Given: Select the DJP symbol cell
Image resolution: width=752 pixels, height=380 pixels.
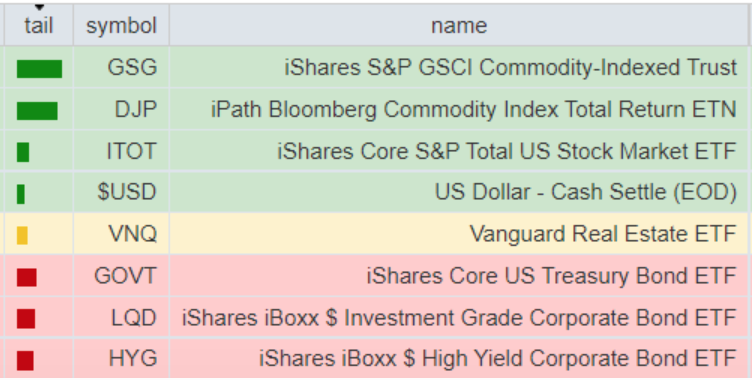Looking at the screenshot, I should [x=121, y=109].
